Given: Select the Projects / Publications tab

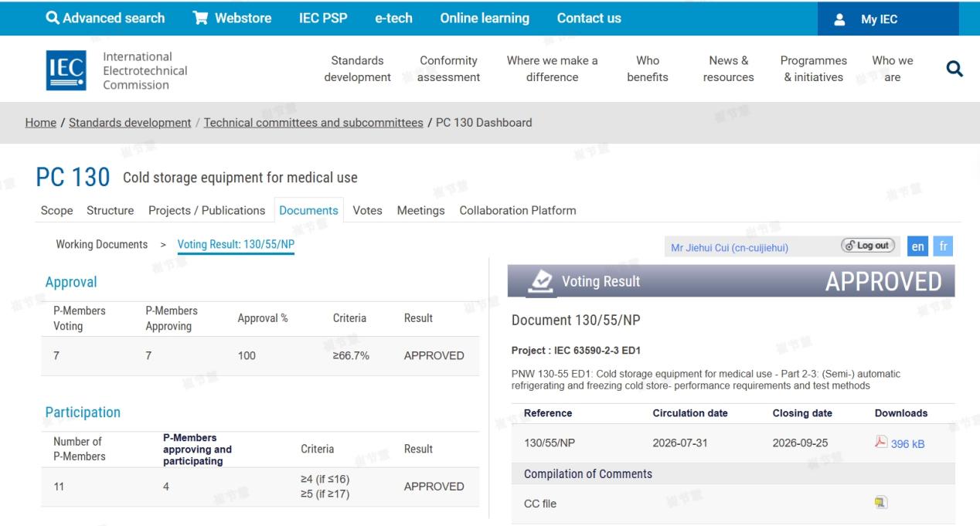Looking at the screenshot, I should [x=206, y=210].
